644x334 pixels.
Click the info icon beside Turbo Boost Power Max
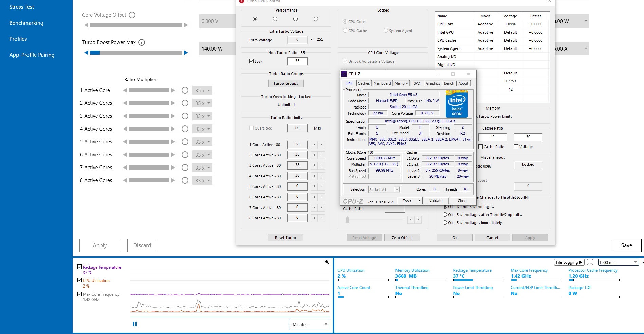coord(142,42)
